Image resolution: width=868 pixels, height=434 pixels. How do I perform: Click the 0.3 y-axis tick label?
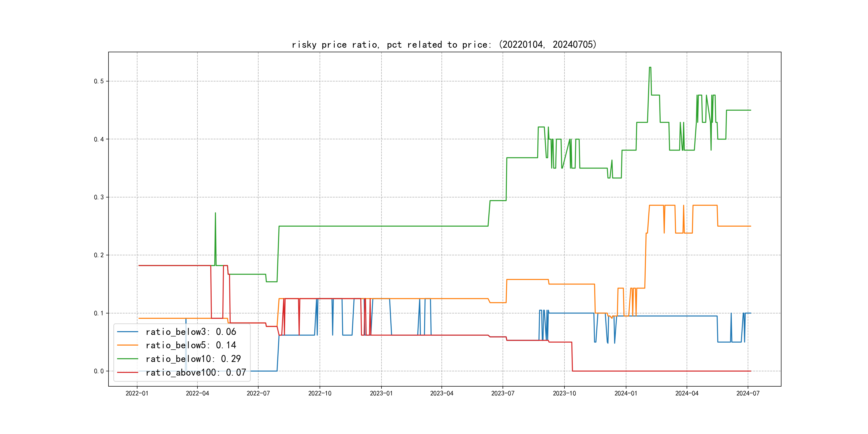pyautogui.click(x=99, y=197)
